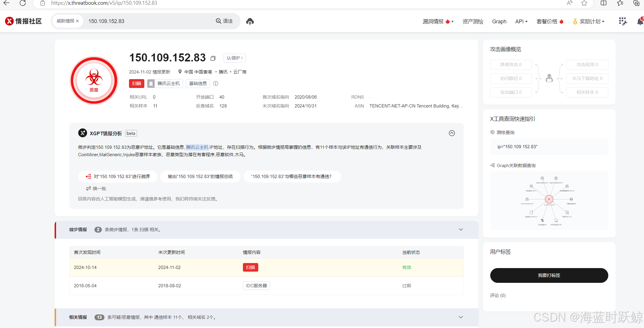Remove the 威胁情报 search filter tag
Screen dimensions: 644x328
77,21
